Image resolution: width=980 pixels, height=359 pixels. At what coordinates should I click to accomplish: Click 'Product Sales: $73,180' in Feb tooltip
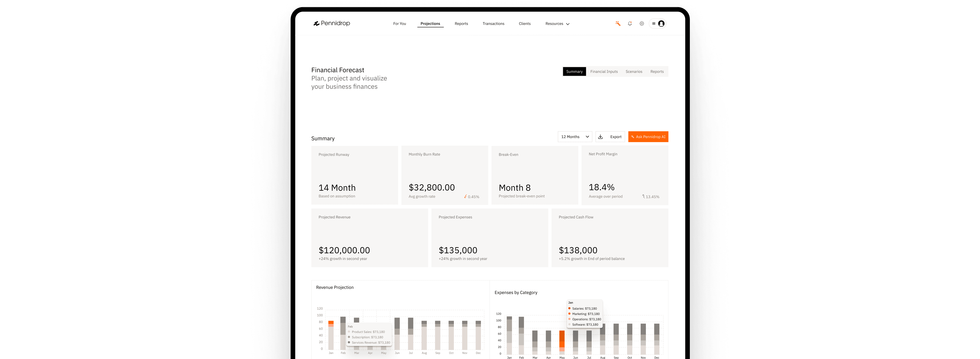(x=368, y=332)
